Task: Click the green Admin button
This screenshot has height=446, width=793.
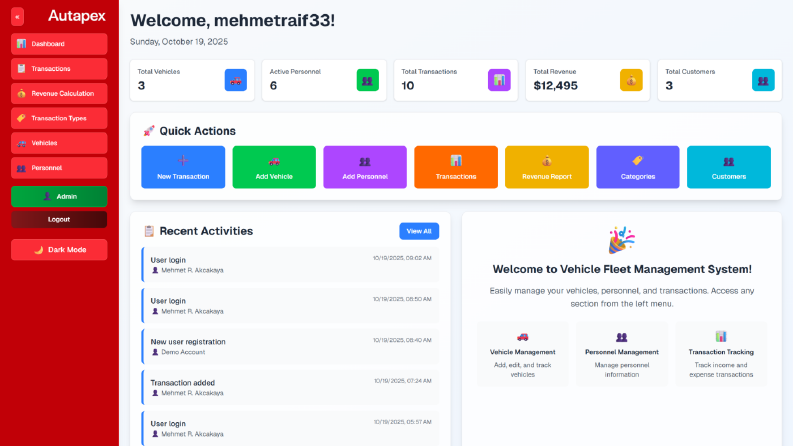Action: pyautogui.click(x=59, y=196)
